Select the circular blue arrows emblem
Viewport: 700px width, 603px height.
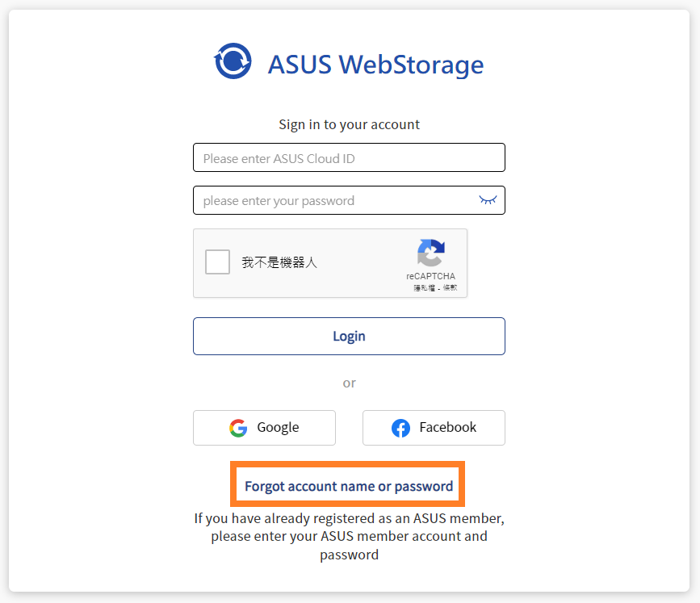point(233,60)
